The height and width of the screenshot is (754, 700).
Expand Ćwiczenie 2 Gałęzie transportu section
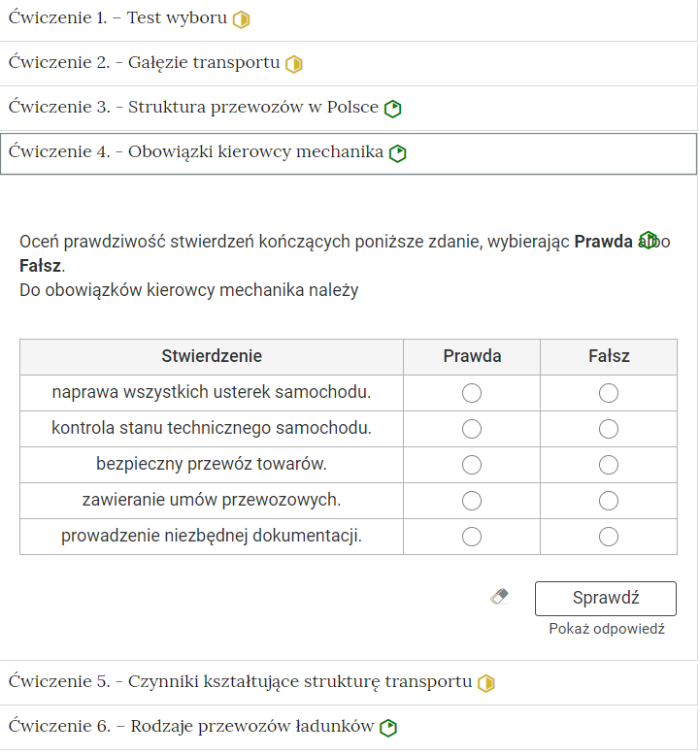144,63
